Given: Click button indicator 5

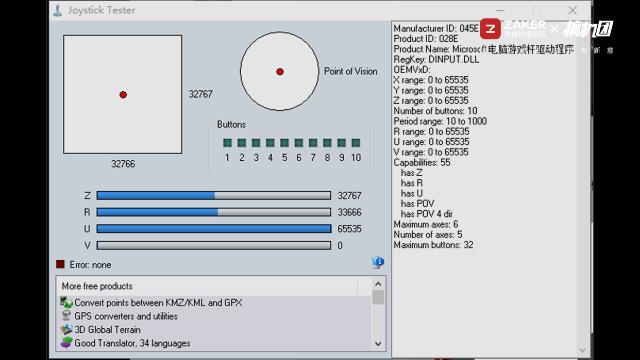Looking at the screenshot, I should point(284,142).
